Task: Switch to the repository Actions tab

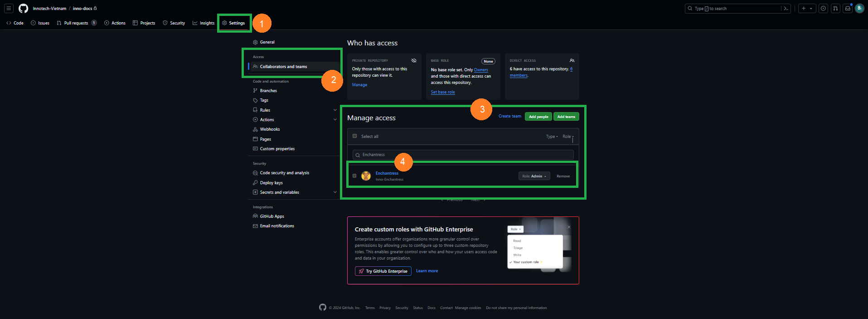Action: tap(115, 23)
